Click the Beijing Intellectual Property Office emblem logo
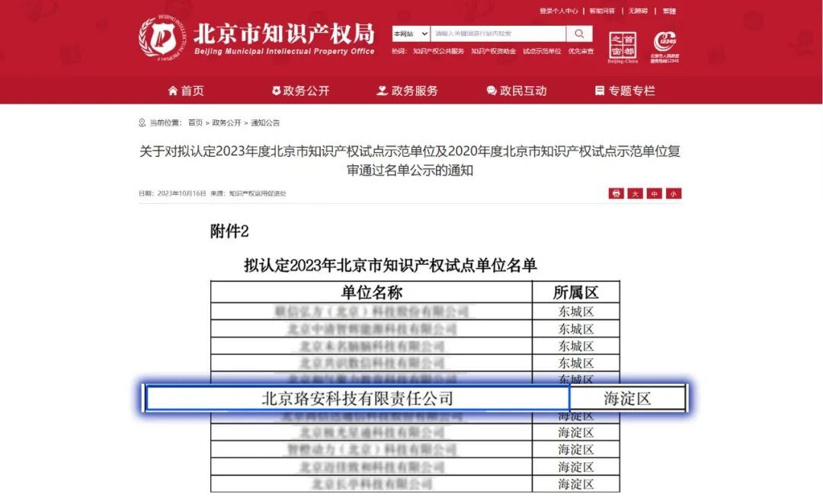 pos(162,37)
